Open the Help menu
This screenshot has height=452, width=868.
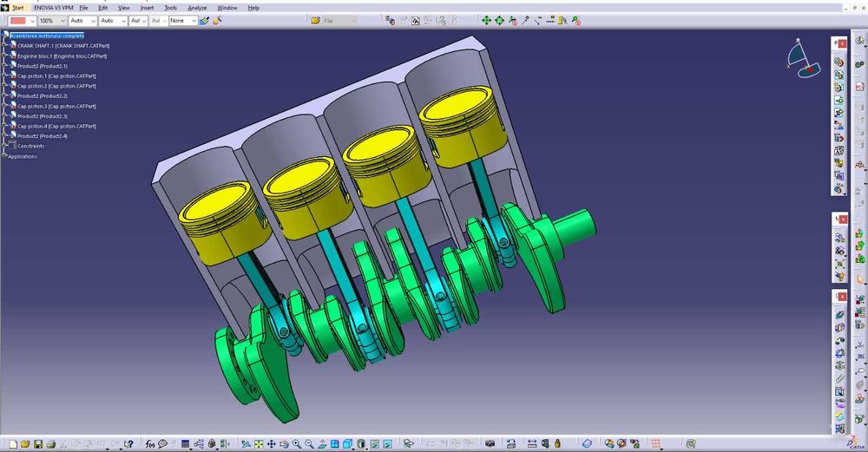coord(253,8)
